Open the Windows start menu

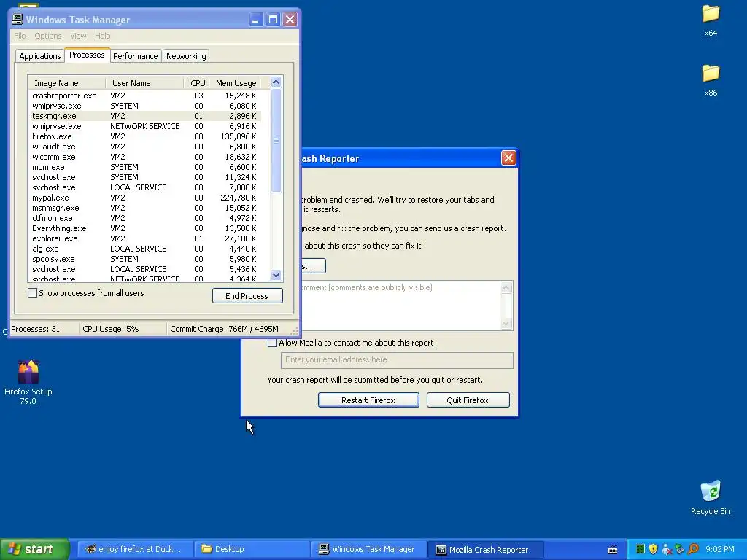(x=35, y=549)
